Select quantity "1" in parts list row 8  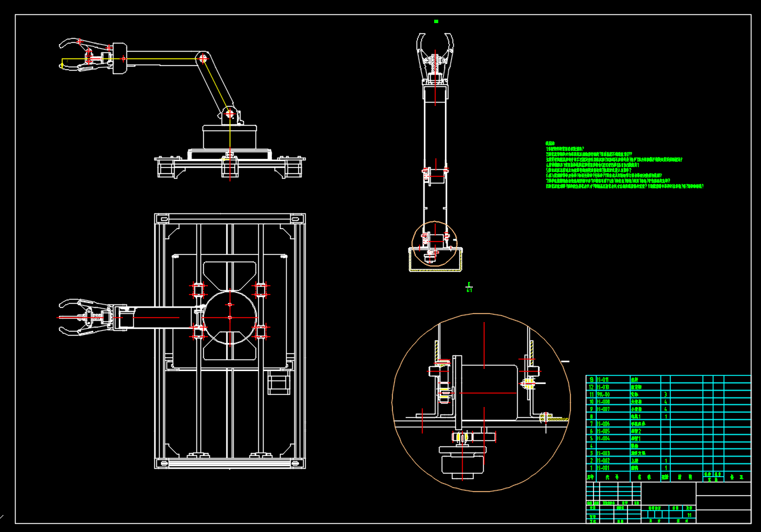point(665,416)
